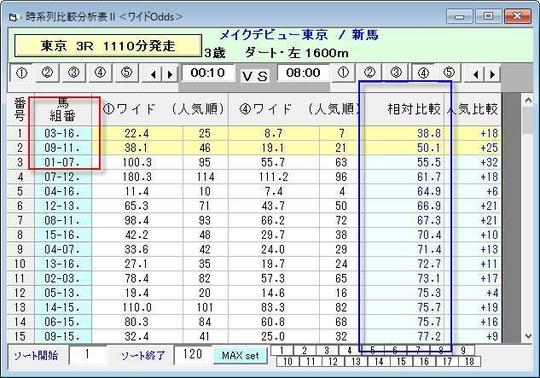Click the ② button in the 08:00 group
Image resolution: width=540 pixels, height=378 pixels.
370,73
